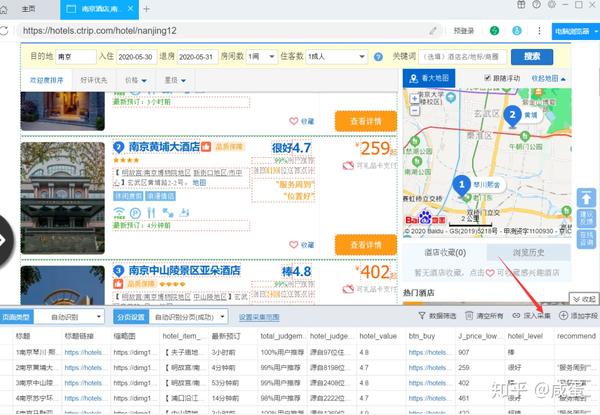Open the 南京中山陵景区亚朵酒店 hotel title link
Image resolution: width=600 pixels, height=415 pixels.
[x=184, y=271]
